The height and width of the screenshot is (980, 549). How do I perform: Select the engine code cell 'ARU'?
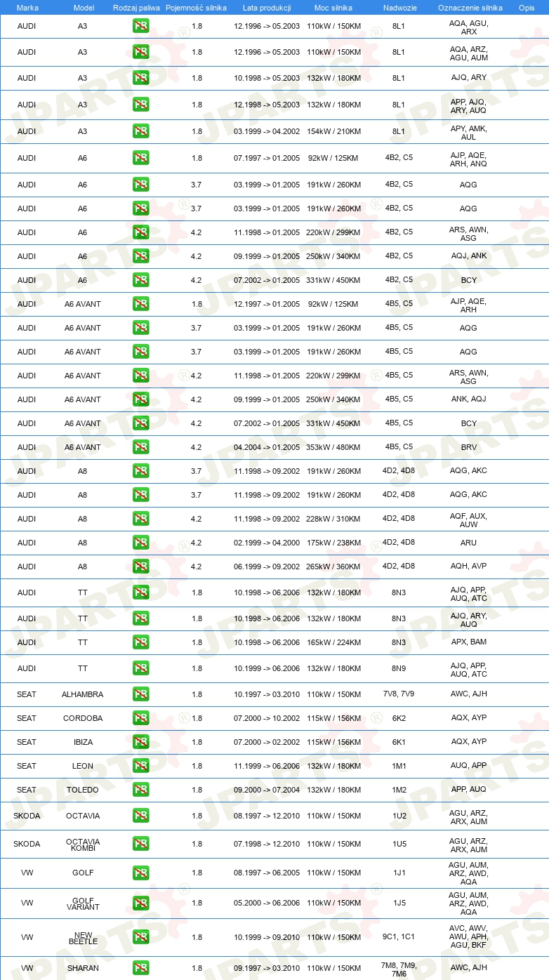click(x=469, y=543)
